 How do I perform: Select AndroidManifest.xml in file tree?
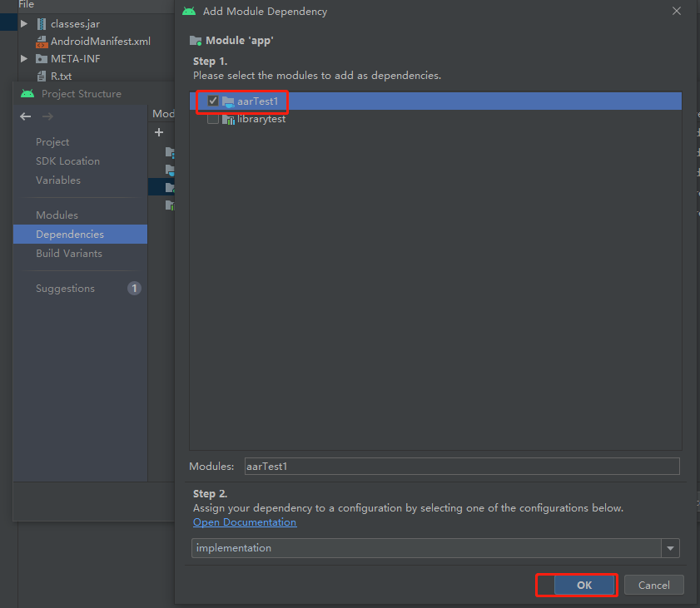point(101,41)
